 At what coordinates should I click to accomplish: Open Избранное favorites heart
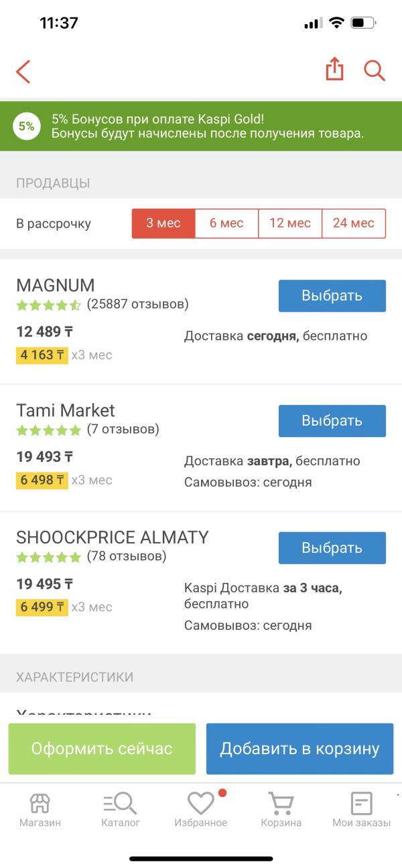click(201, 810)
